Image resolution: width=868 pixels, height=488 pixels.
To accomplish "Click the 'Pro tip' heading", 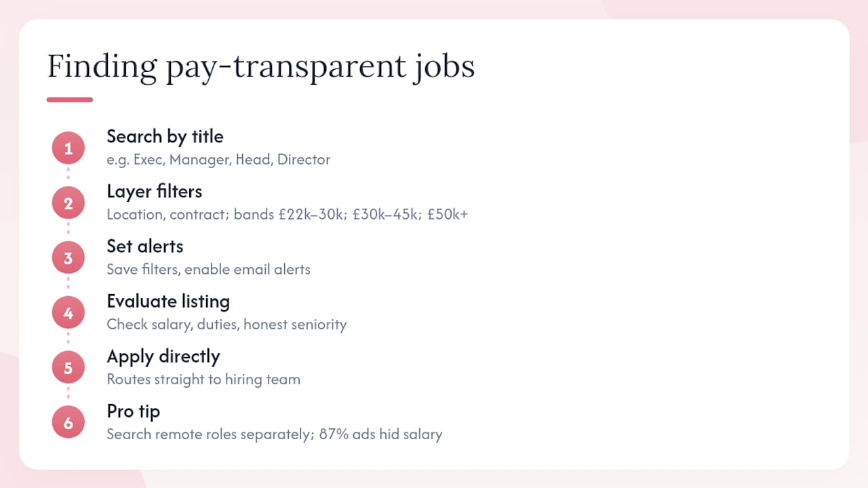I will point(134,411).
